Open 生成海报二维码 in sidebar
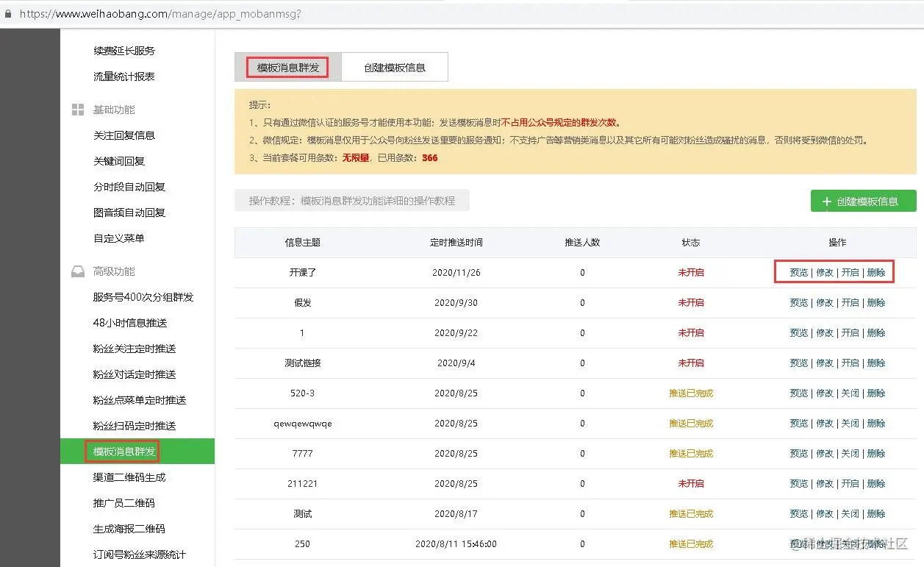This screenshot has width=924, height=567. pyautogui.click(x=129, y=529)
